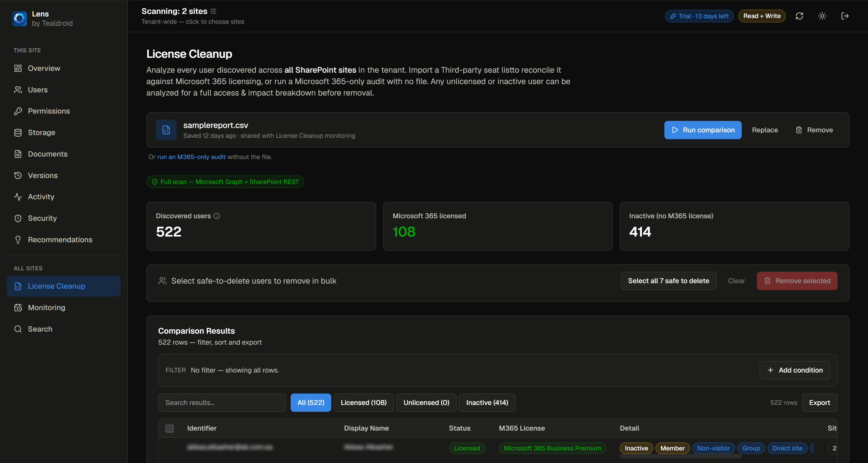Screen dimensions: 868x463
Task: Click Microsoft 365 Business Premium badge
Action: 552,448
